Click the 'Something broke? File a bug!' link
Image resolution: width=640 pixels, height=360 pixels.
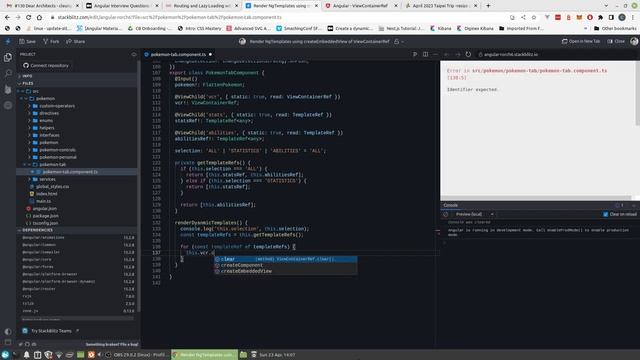tap(112, 344)
